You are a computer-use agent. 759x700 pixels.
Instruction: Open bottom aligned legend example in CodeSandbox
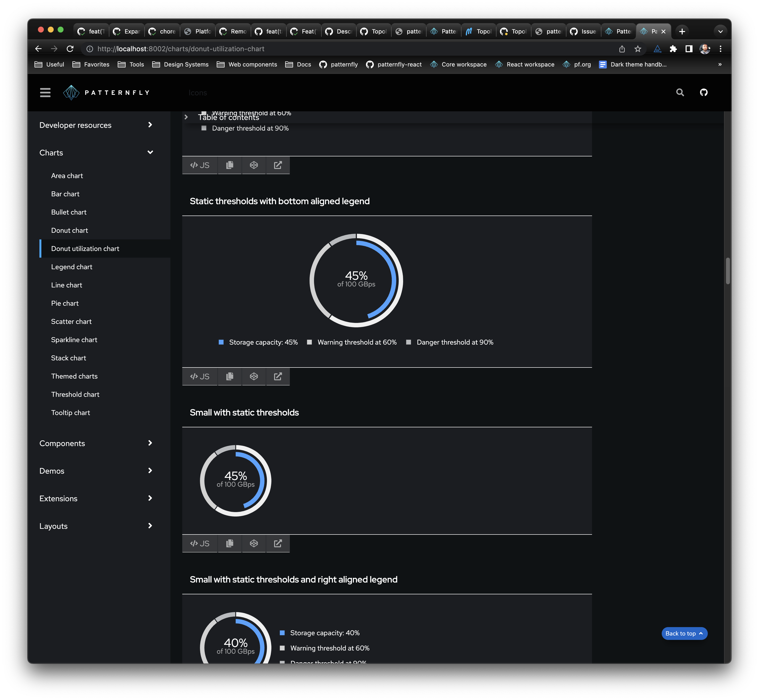pos(254,376)
